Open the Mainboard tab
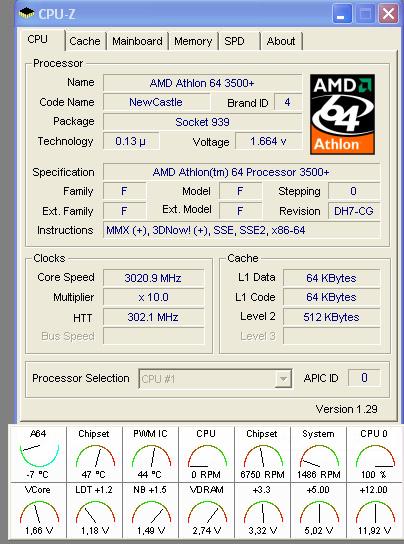This screenshot has width=404, height=544. [x=137, y=41]
